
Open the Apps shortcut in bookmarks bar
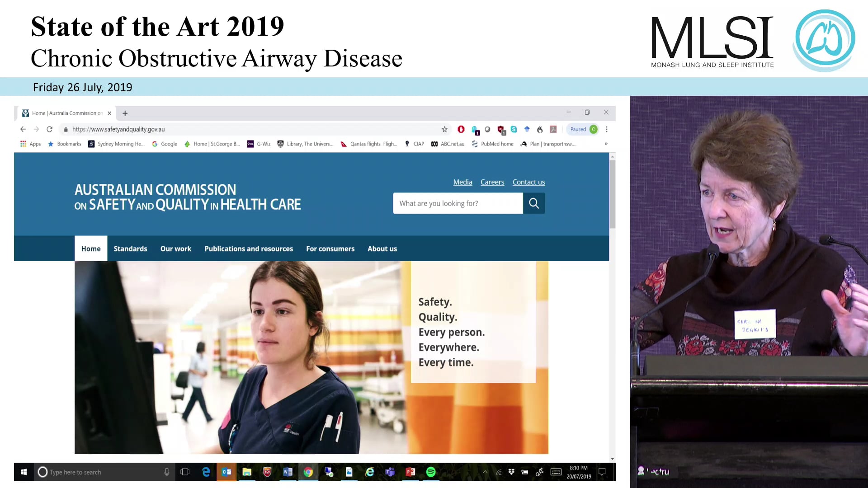pyautogui.click(x=30, y=144)
